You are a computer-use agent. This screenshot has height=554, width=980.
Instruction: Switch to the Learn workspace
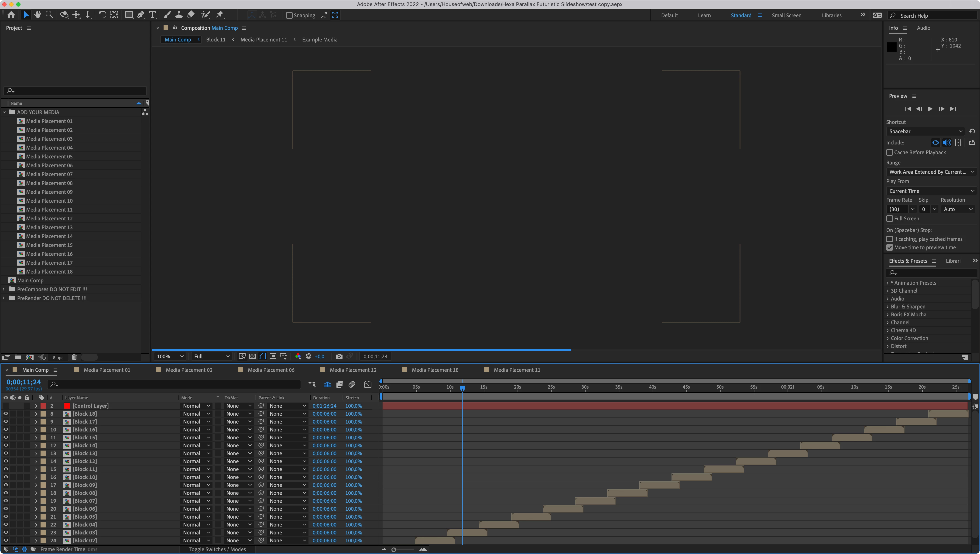704,16
